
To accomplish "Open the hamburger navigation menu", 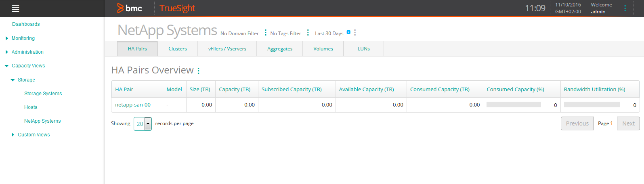I will [x=16, y=8].
